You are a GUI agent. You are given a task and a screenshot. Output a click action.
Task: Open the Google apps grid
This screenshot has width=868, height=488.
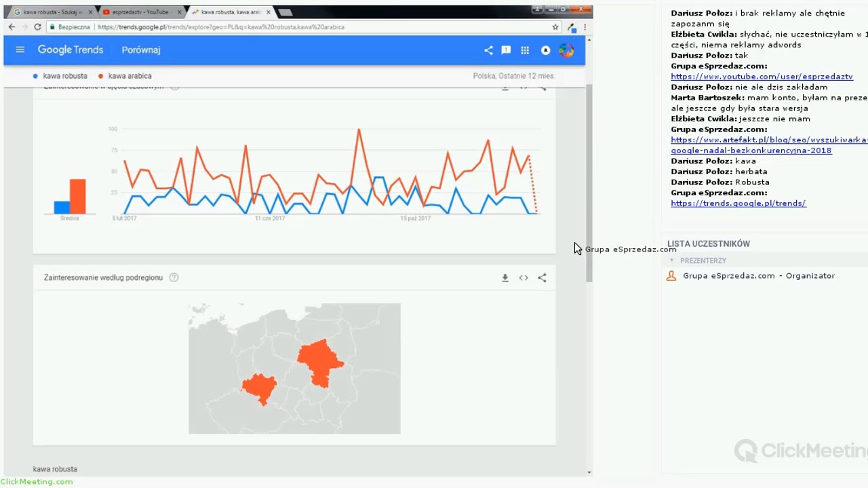pyautogui.click(x=525, y=50)
